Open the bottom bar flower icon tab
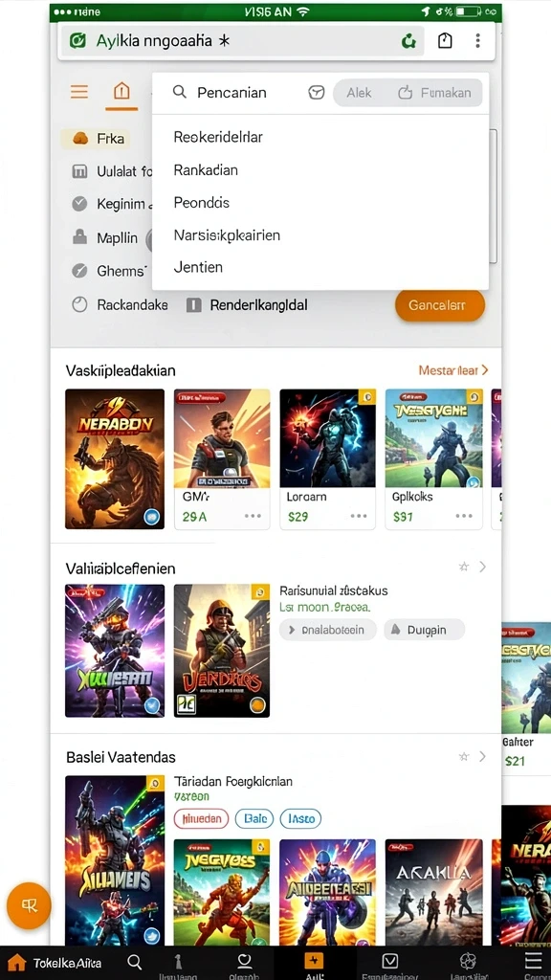551x980 pixels. click(468, 961)
